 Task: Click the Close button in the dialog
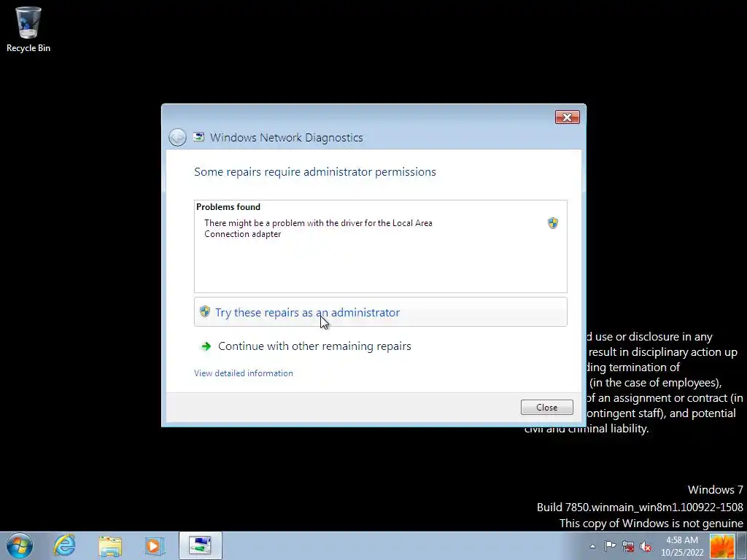[x=546, y=407]
